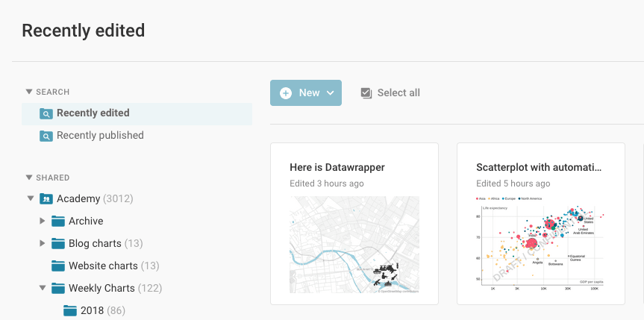Collapse the Weekly Charts folder arrow
Image resolution: width=644 pixels, height=320 pixels.
click(43, 288)
